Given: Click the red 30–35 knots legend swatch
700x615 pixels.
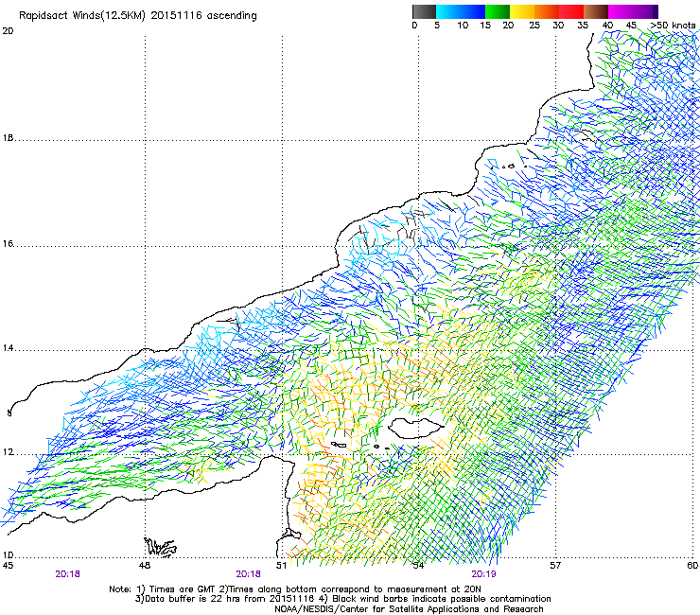Looking at the screenshot, I should click(571, 11).
